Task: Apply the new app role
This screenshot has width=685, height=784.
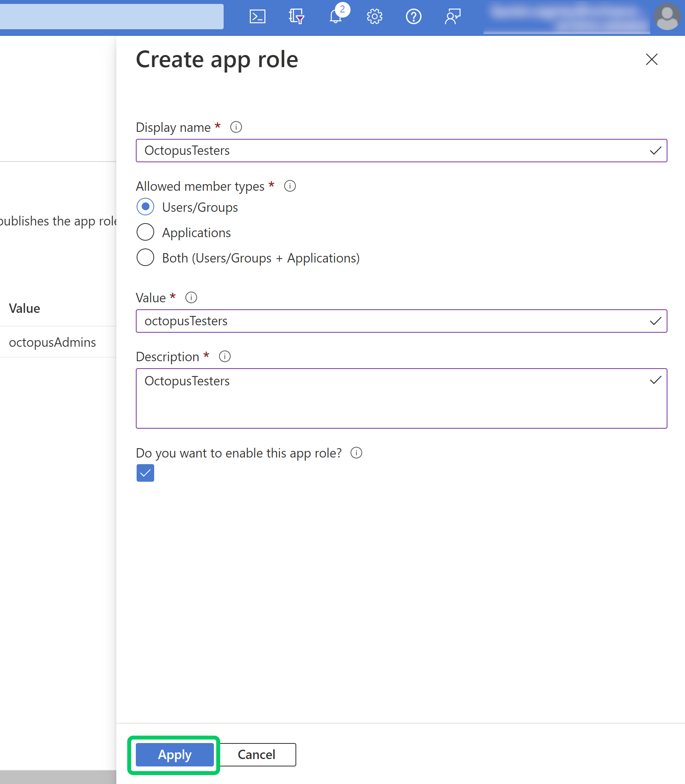Action: click(174, 754)
